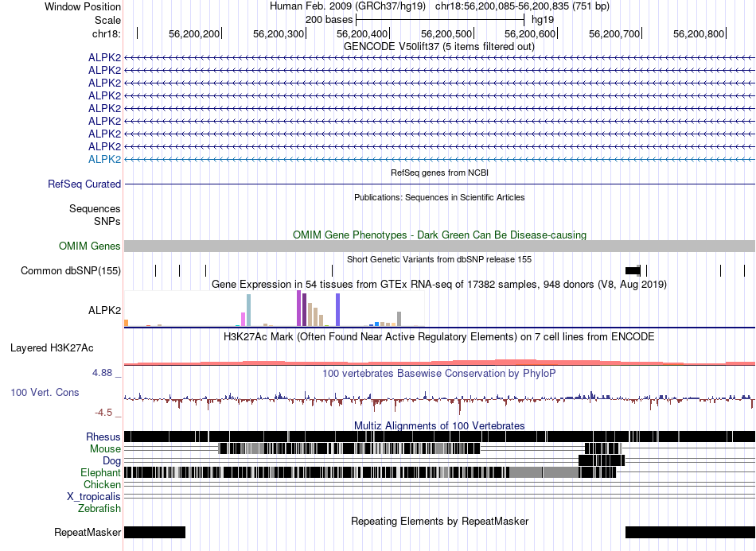The width and height of the screenshot is (756, 551).
Task: Open Repeating Elements by RepeatMasker title
Action: (440, 522)
